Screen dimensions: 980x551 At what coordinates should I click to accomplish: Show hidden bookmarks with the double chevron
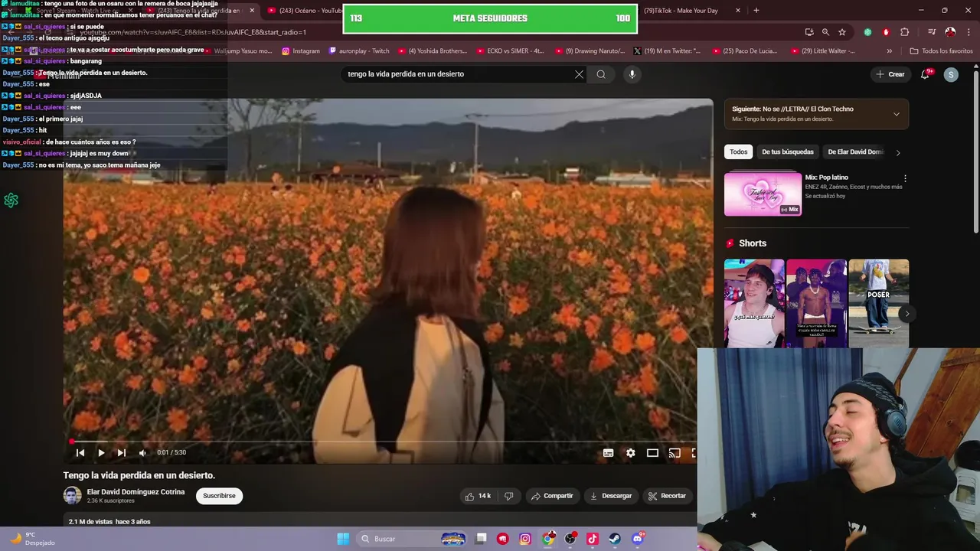click(889, 51)
